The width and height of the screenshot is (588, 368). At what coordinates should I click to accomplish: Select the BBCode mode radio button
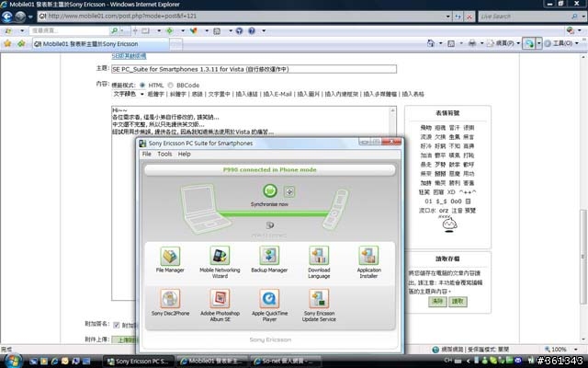(x=170, y=86)
